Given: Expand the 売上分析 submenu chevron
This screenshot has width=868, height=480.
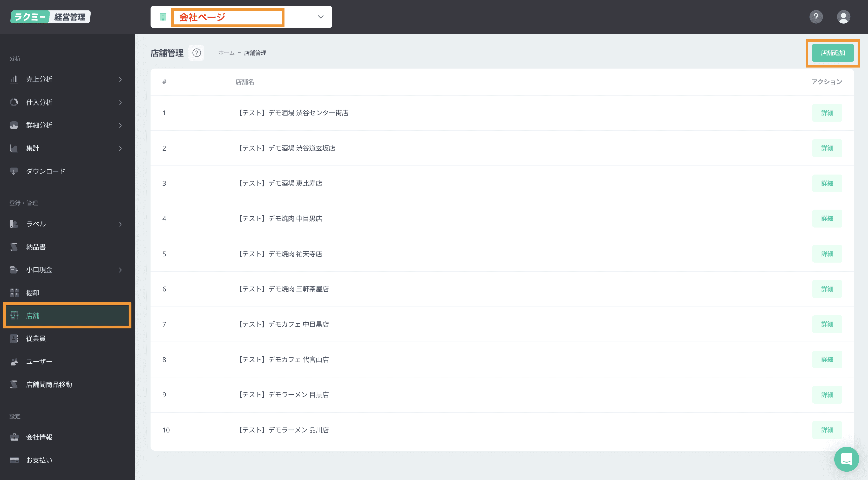Looking at the screenshot, I should point(120,79).
